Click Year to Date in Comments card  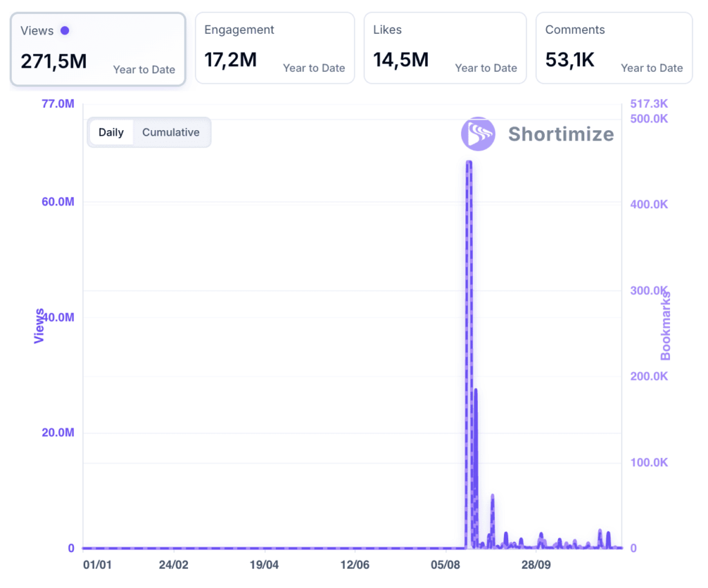(651, 68)
